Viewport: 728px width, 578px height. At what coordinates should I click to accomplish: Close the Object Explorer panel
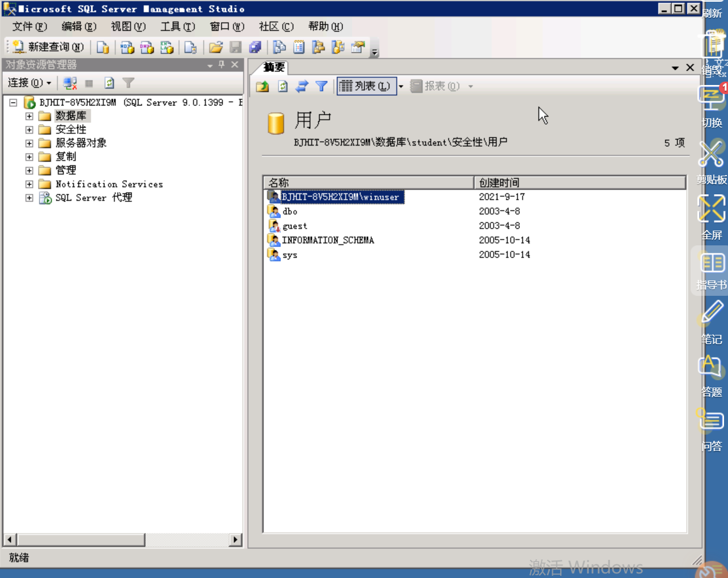coord(235,65)
